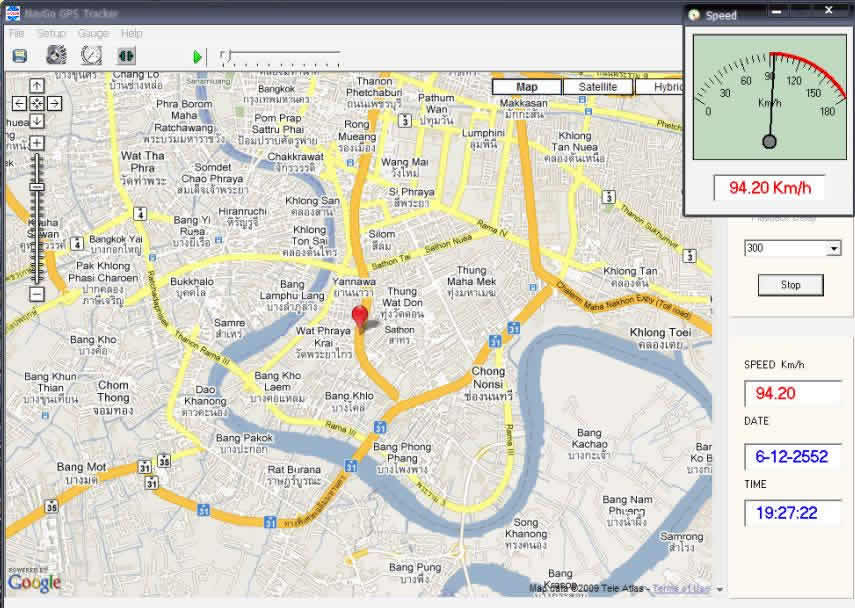Click the Stop button
Image resolution: width=855 pixels, height=608 pixels.
791,285
